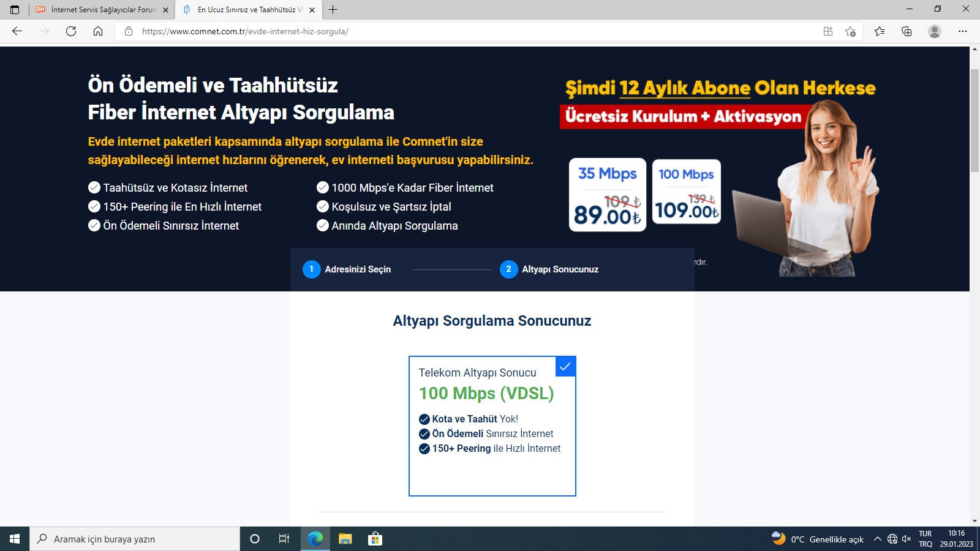The height and width of the screenshot is (551, 980).
Task: View site information lock icon
Action: pos(129,31)
